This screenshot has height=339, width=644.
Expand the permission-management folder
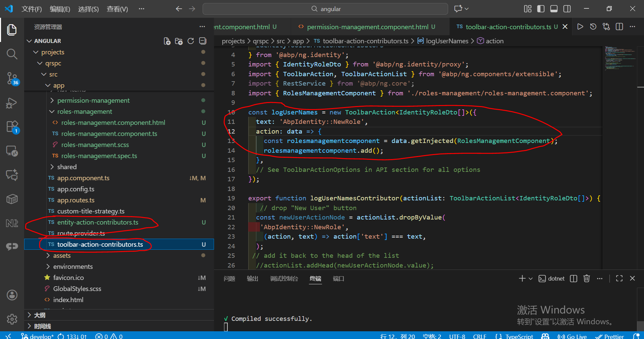93,100
